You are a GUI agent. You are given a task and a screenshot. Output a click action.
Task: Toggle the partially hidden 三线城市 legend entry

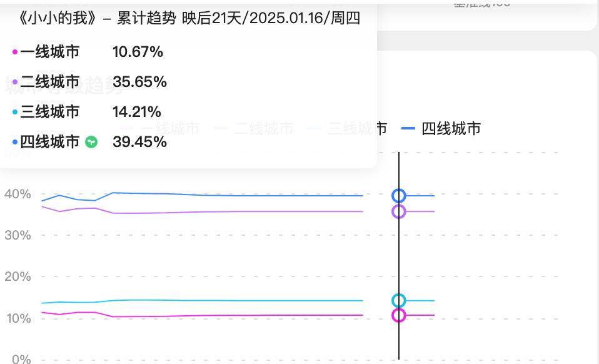tap(347, 128)
